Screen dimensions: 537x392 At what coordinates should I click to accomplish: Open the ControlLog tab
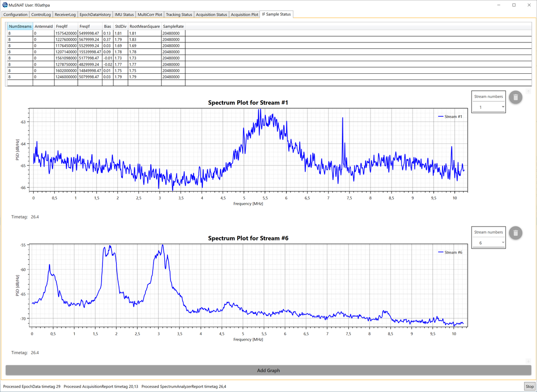point(41,14)
